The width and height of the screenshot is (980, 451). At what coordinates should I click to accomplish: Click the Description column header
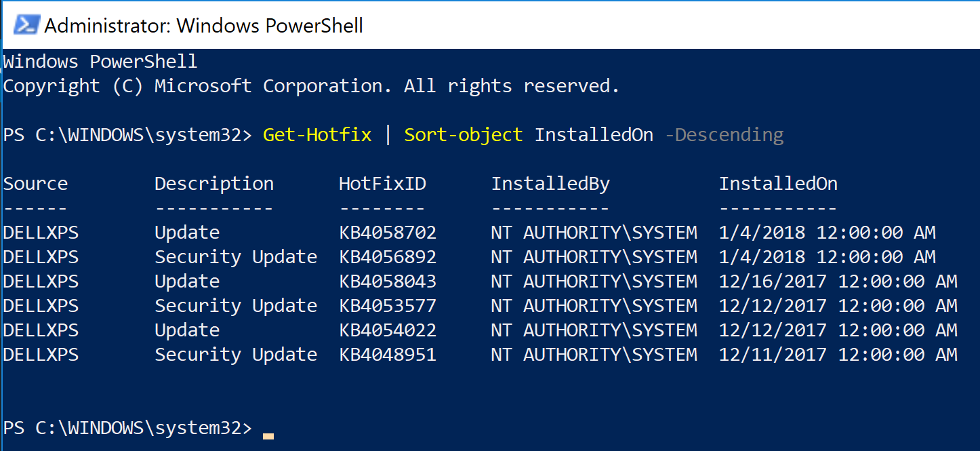click(214, 184)
